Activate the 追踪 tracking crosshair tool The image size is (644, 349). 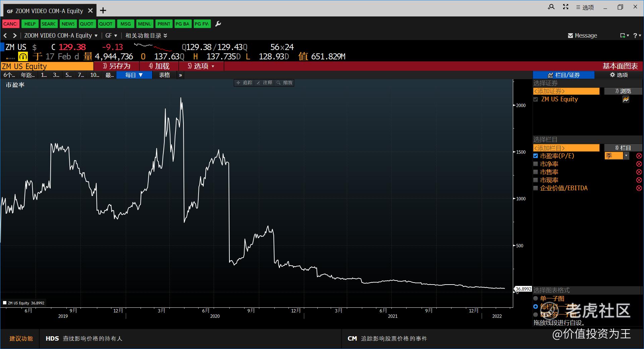click(244, 83)
